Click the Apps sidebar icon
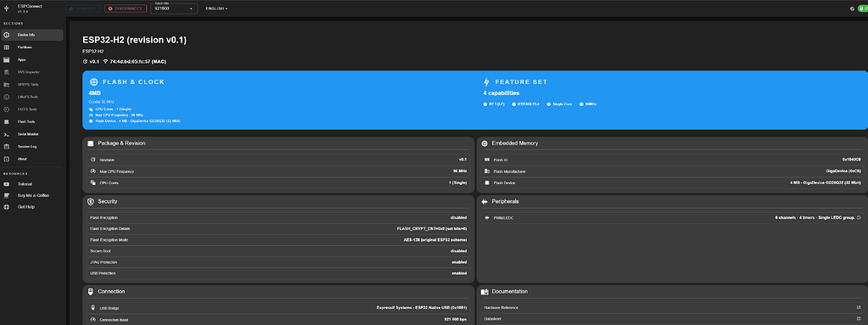 pyautogui.click(x=7, y=59)
